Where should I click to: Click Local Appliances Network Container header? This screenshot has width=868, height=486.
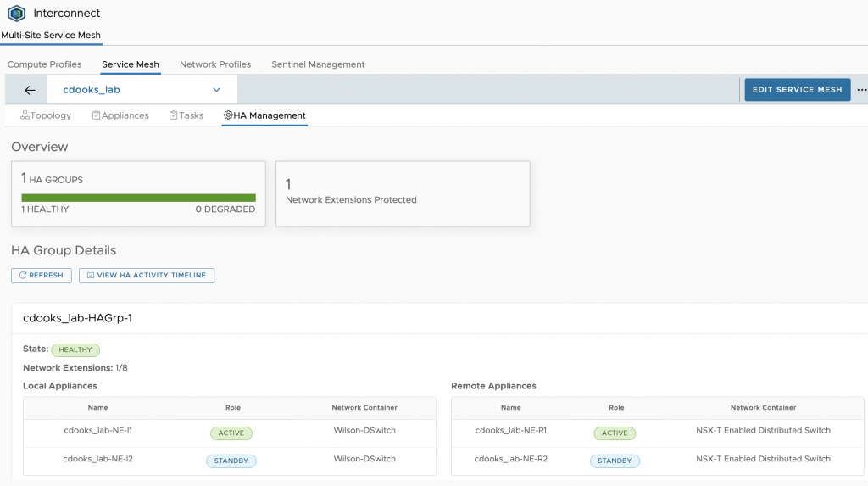pyautogui.click(x=364, y=408)
